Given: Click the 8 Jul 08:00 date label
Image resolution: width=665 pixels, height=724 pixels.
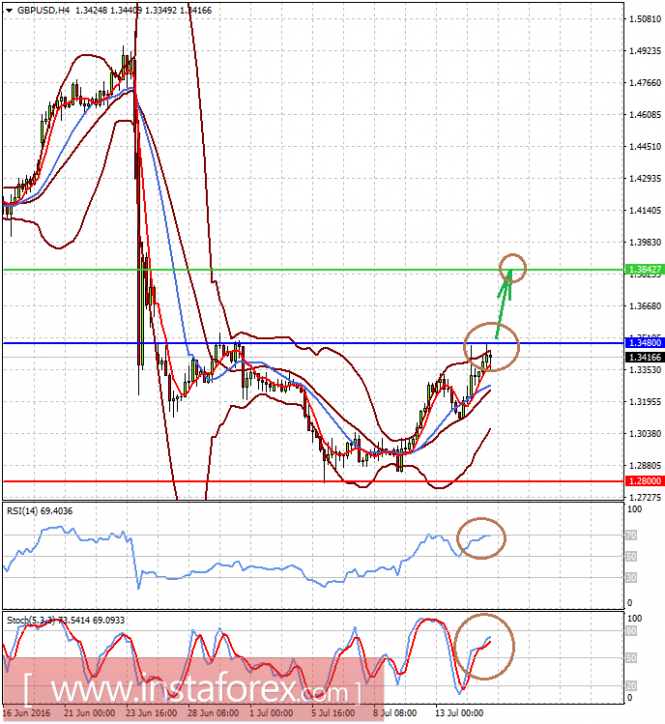Looking at the screenshot, I should [x=395, y=713].
